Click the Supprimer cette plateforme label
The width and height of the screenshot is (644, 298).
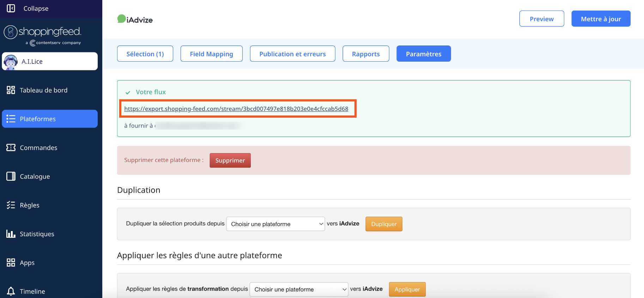click(164, 160)
